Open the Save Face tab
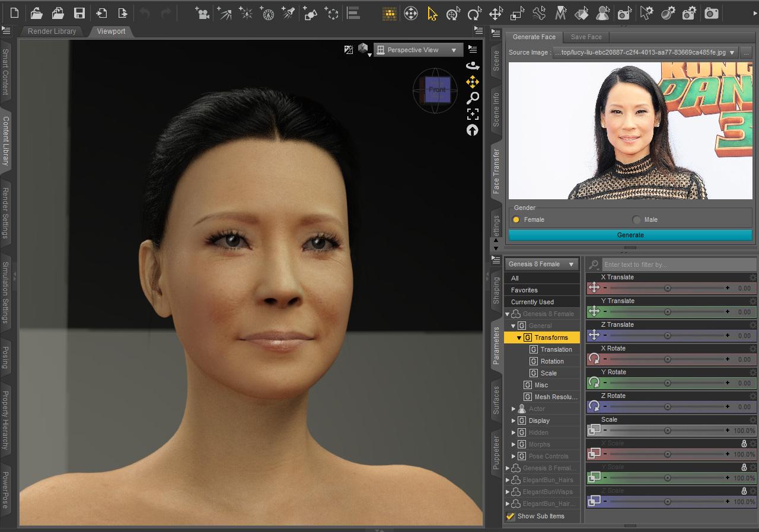759x532 pixels. click(x=585, y=37)
